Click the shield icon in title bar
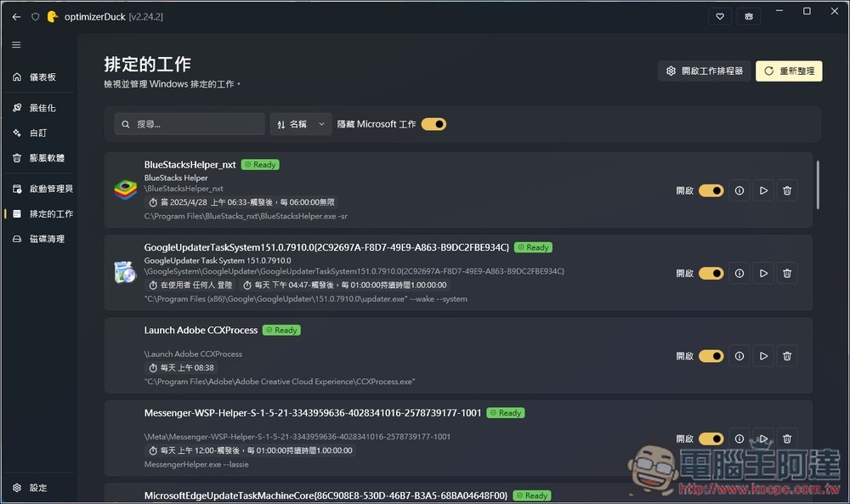The image size is (850, 504). point(35,17)
